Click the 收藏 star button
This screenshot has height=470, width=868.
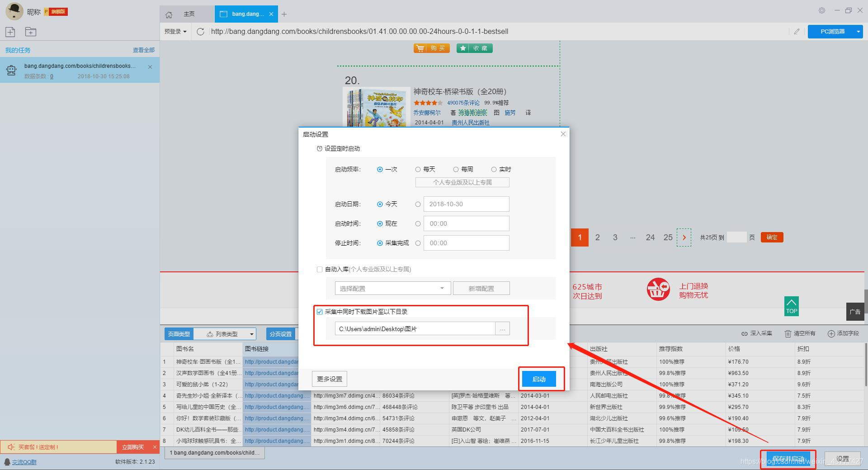tap(475, 48)
